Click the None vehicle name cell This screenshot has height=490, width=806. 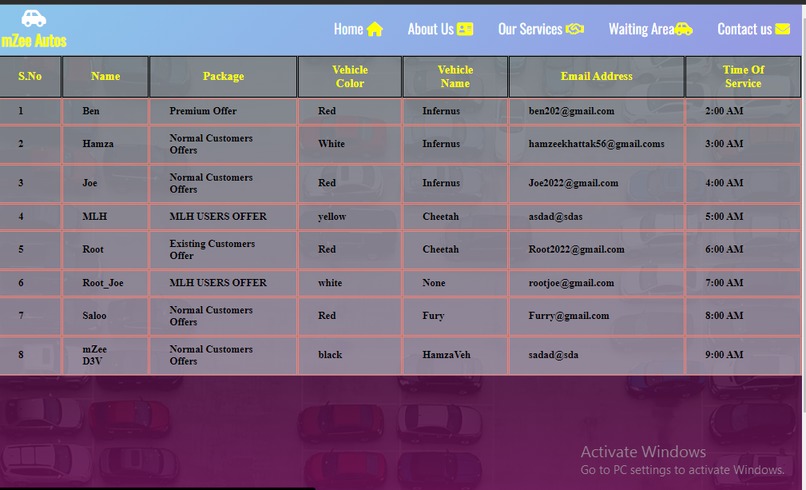coord(455,283)
